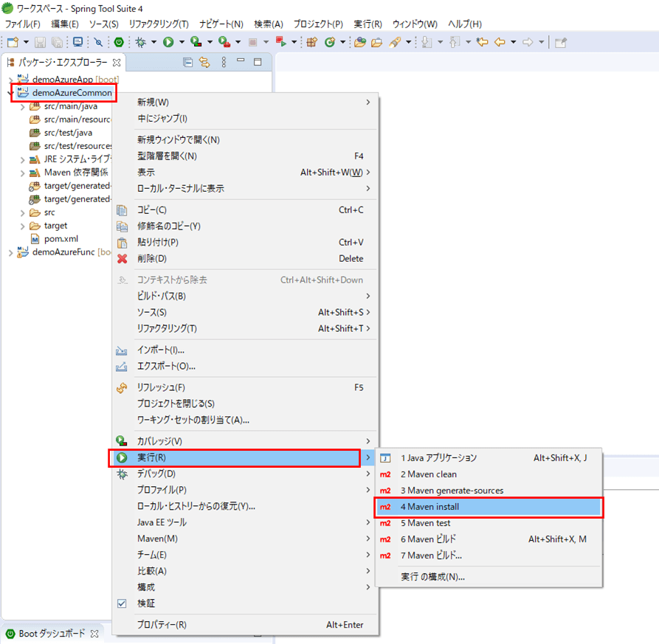Click Link with Editor arrows icon
This screenshot has height=644, width=659.
point(204,63)
